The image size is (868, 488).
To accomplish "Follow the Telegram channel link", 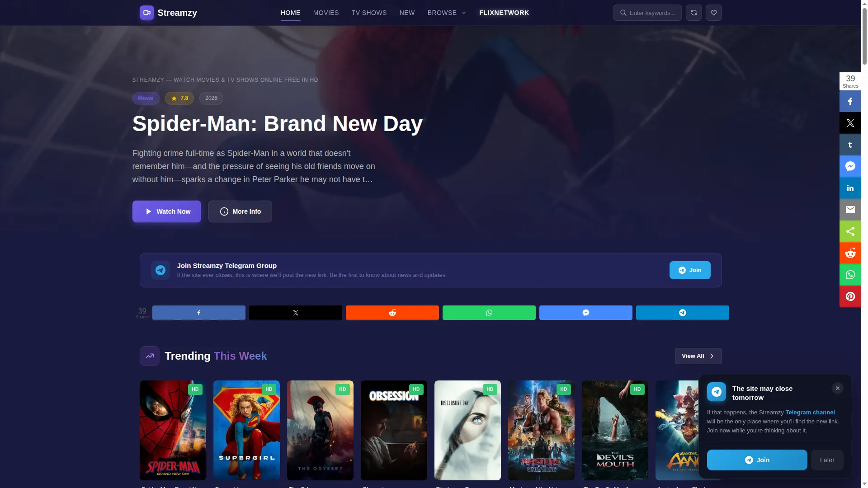I will [810, 413].
